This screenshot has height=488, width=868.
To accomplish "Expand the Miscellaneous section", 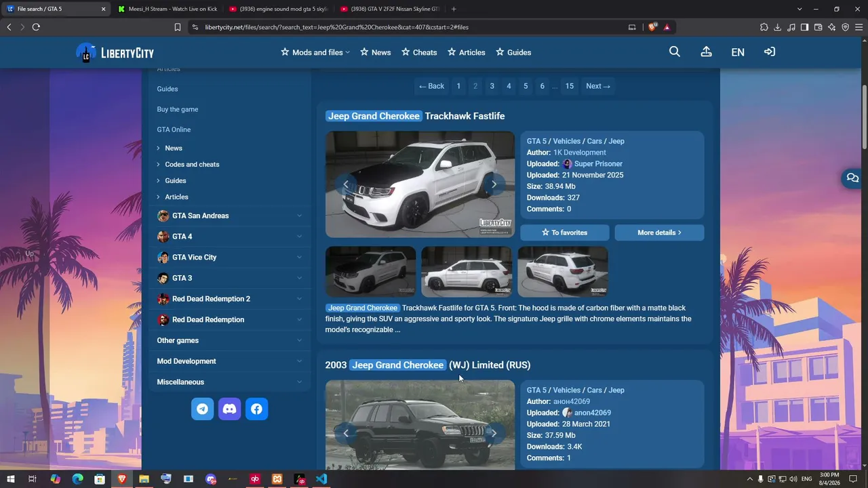I will point(229,382).
